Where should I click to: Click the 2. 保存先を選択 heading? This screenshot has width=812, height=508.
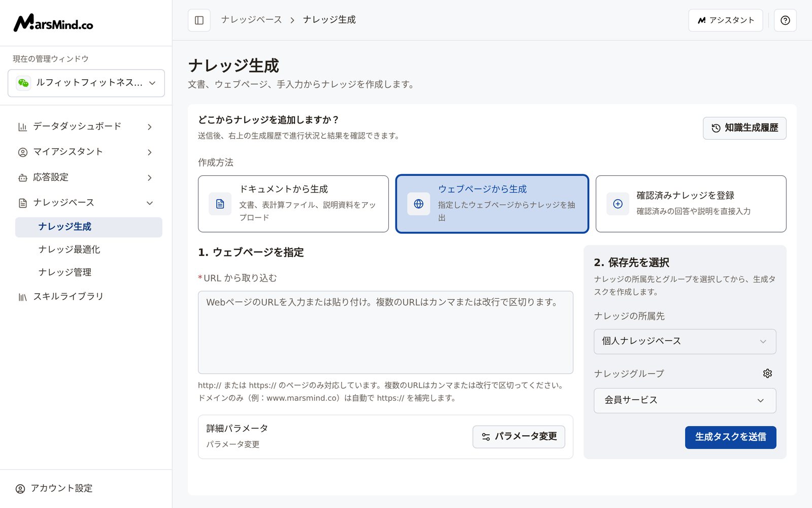click(631, 263)
